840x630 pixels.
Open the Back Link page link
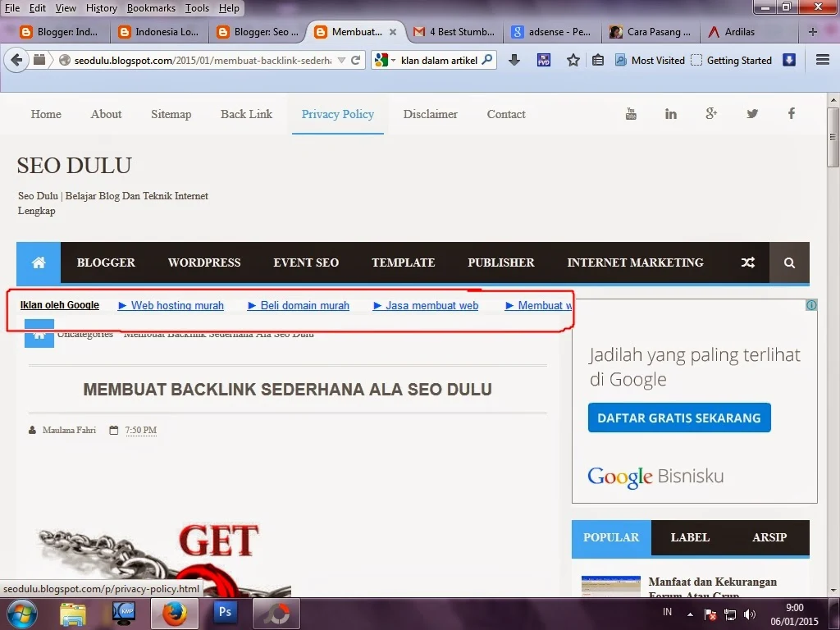[246, 114]
